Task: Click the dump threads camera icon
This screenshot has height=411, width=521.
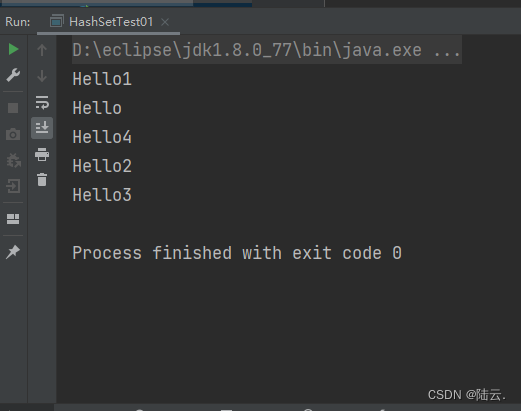Action: point(13,134)
